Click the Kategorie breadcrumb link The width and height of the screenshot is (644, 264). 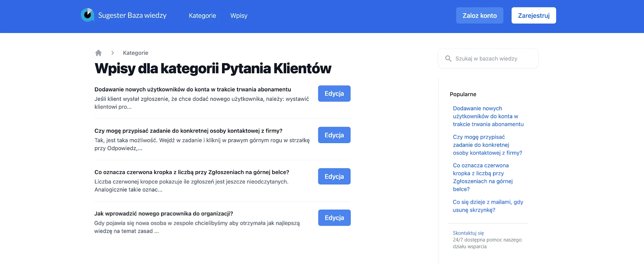pos(136,53)
